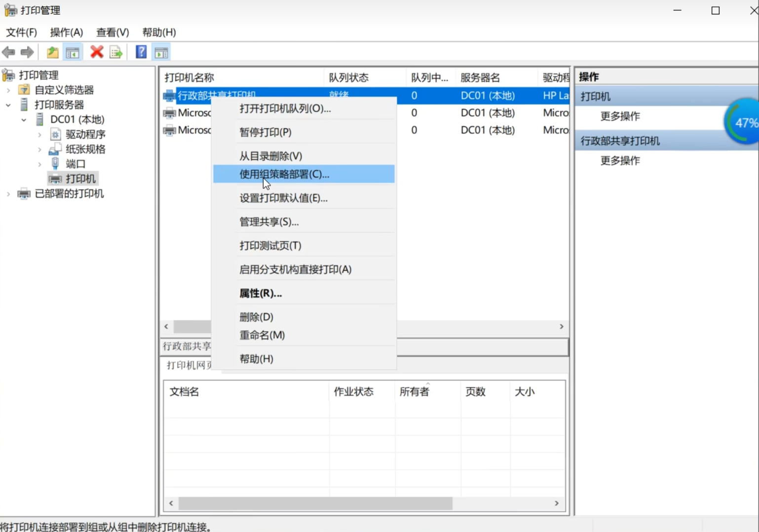Click the Print Management title bar icon
The width and height of the screenshot is (759, 532).
click(x=10, y=10)
